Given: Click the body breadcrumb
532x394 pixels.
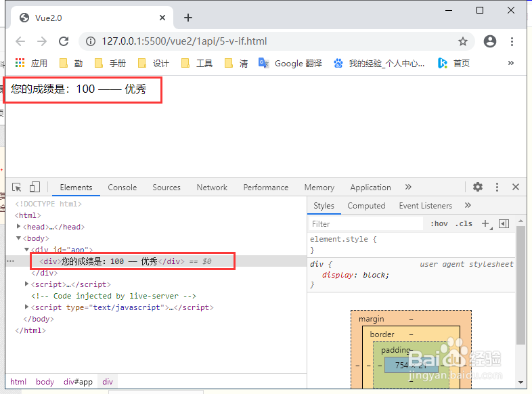Looking at the screenshot, I should (x=45, y=382).
